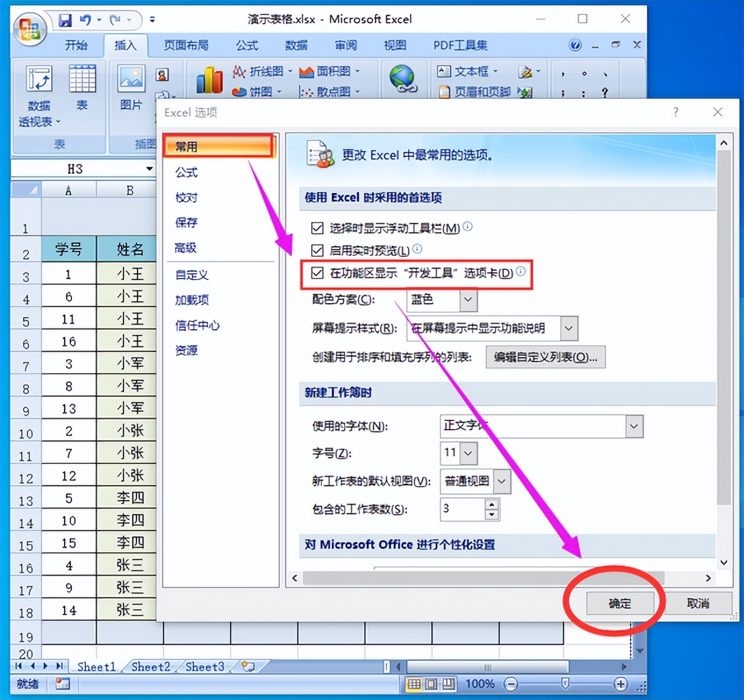The width and height of the screenshot is (744, 700).
Task: Insert a table using the 表 icon
Action: pyautogui.click(x=82, y=78)
